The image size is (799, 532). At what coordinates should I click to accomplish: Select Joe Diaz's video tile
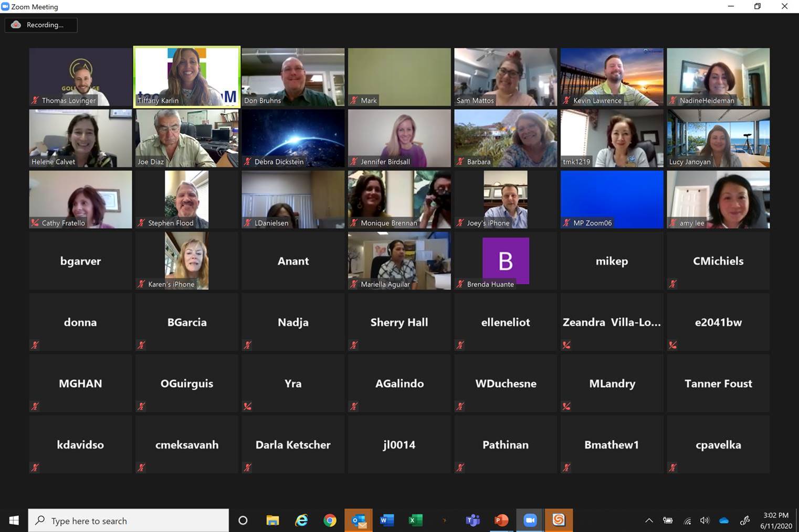tap(187, 139)
